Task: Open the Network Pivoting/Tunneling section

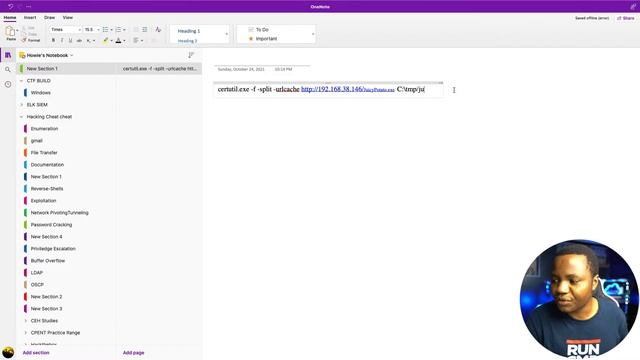Action: [60, 213]
